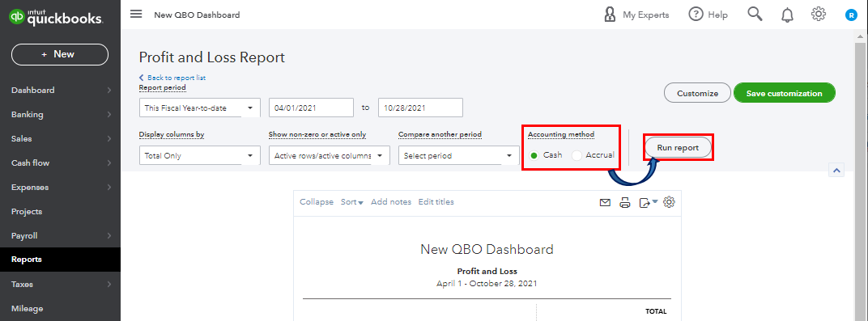Open the Banking sidebar menu
This screenshot has width=868, height=321.
(x=61, y=114)
